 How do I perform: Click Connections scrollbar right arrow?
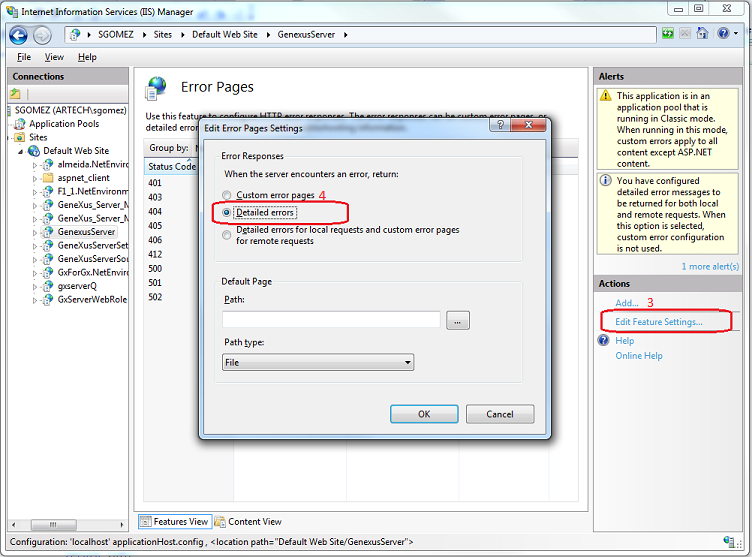[122, 524]
